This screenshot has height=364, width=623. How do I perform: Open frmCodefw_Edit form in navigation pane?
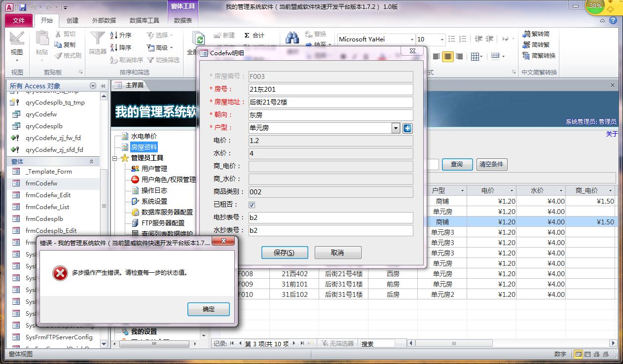pos(48,195)
